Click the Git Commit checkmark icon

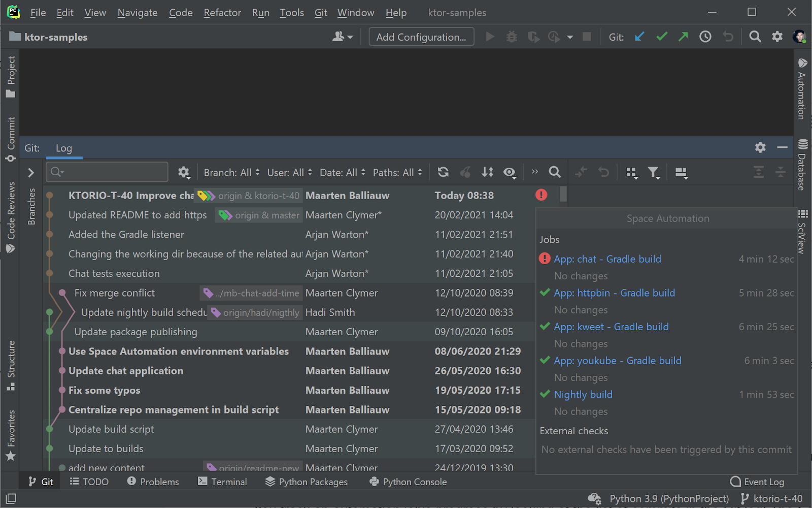tap(662, 37)
